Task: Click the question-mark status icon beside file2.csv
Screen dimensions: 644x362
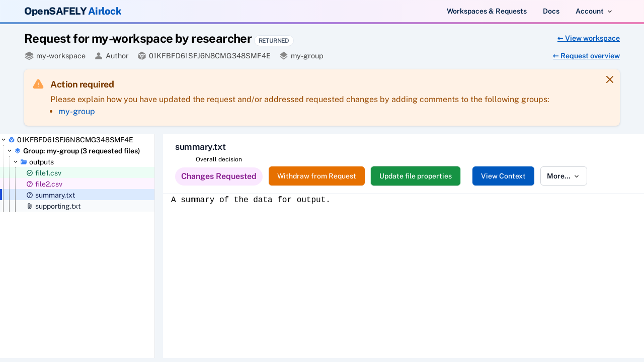Action: [x=30, y=184]
